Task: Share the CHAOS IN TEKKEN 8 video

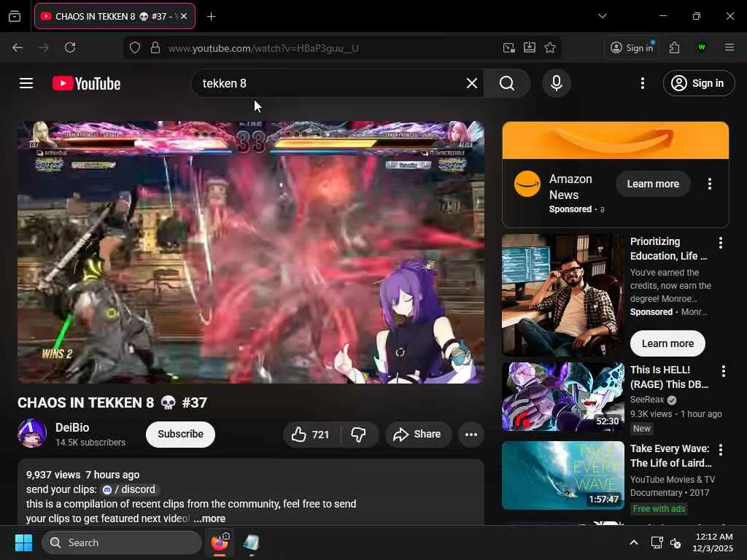Action: (x=418, y=435)
